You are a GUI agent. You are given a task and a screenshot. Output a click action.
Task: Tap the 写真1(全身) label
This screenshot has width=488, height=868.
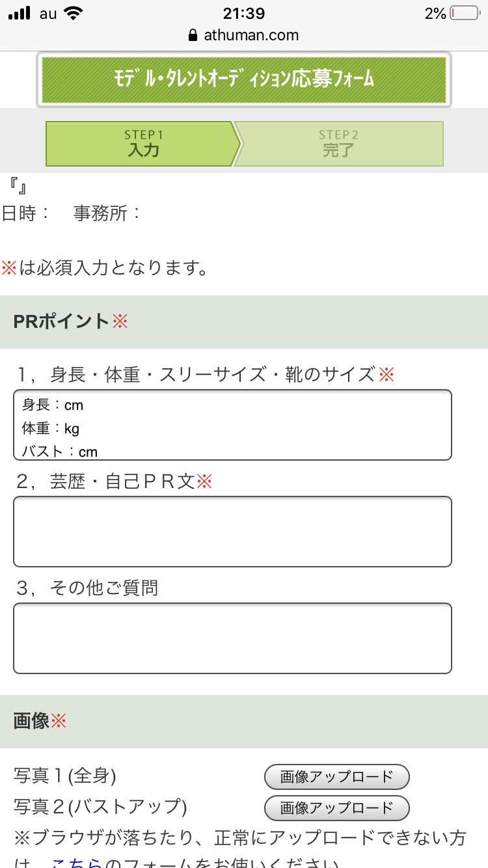click(x=65, y=776)
